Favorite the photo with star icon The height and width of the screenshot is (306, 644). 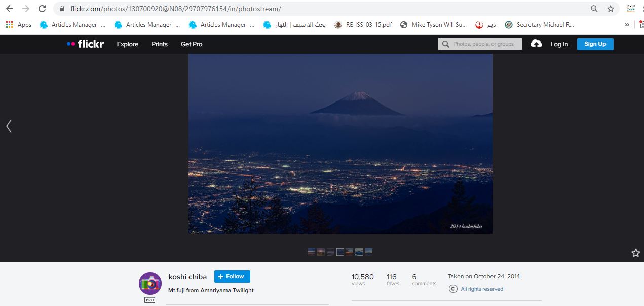click(635, 253)
